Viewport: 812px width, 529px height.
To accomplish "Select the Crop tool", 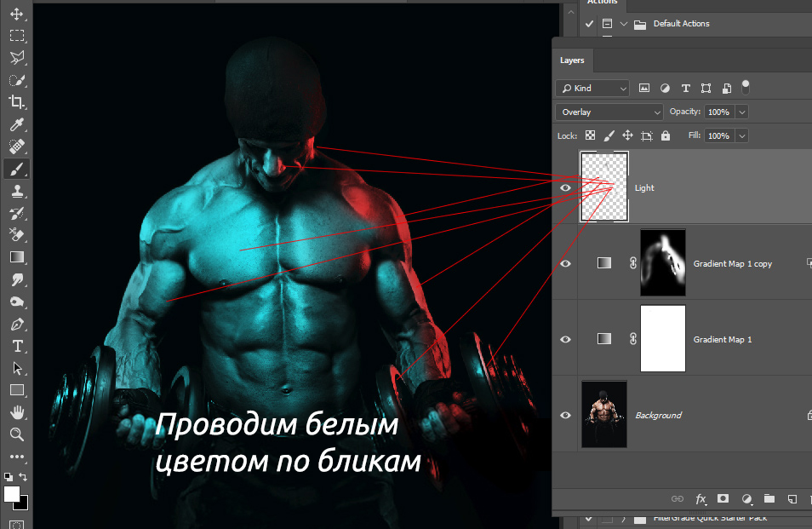I will [x=16, y=102].
